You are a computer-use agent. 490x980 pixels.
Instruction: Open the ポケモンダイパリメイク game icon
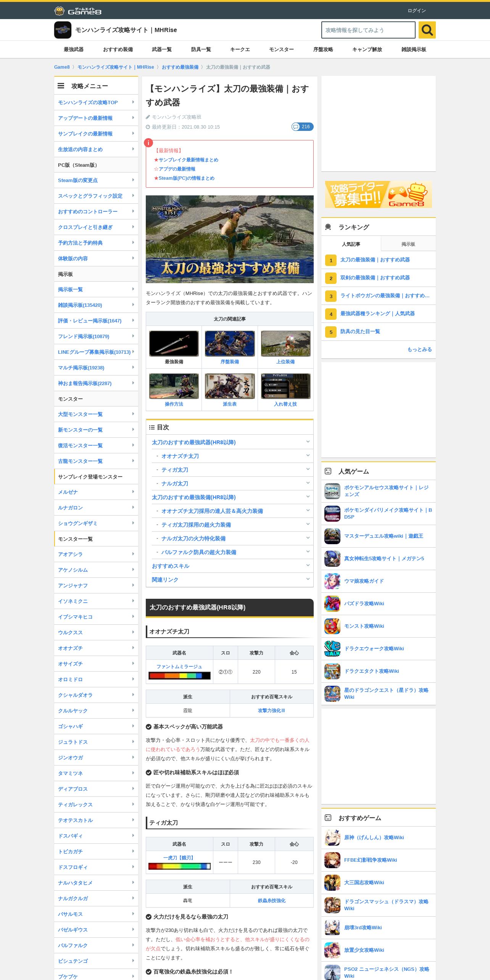332,514
